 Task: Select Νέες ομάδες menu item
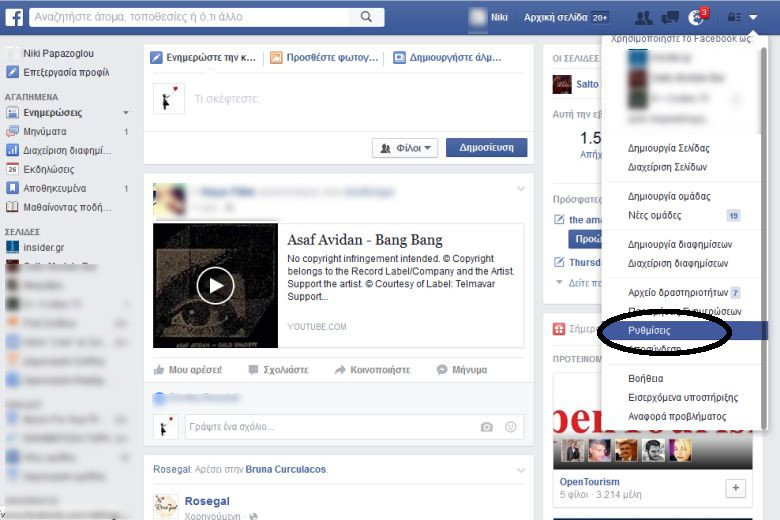tap(655, 215)
